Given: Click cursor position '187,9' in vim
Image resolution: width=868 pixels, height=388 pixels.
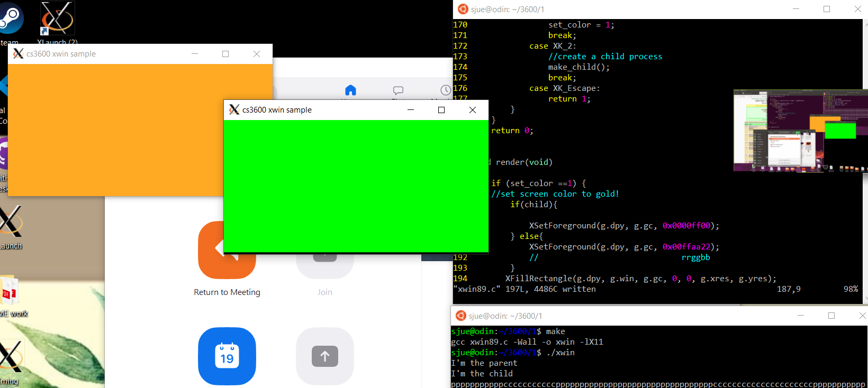Looking at the screenshot, I should point(789,289).
